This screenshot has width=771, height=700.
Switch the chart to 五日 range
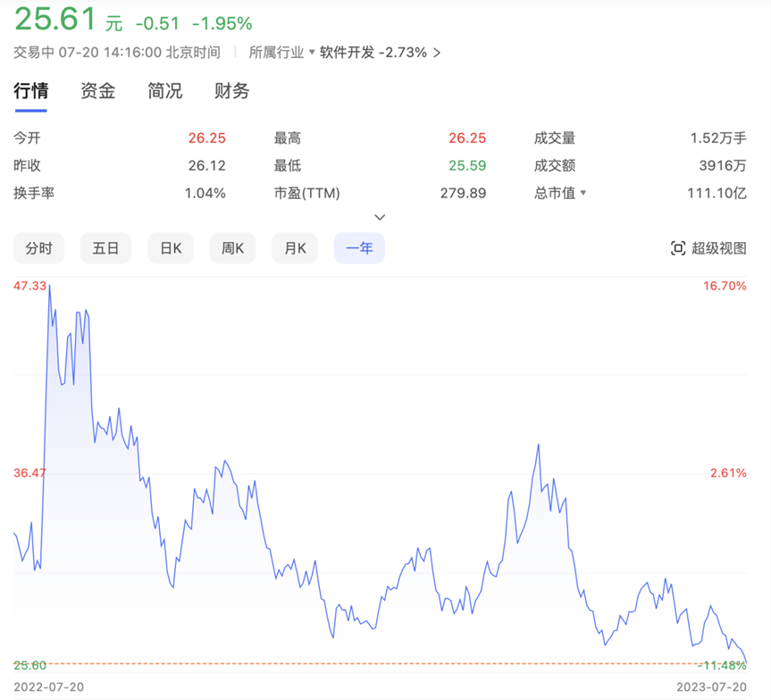click(105, 248)
